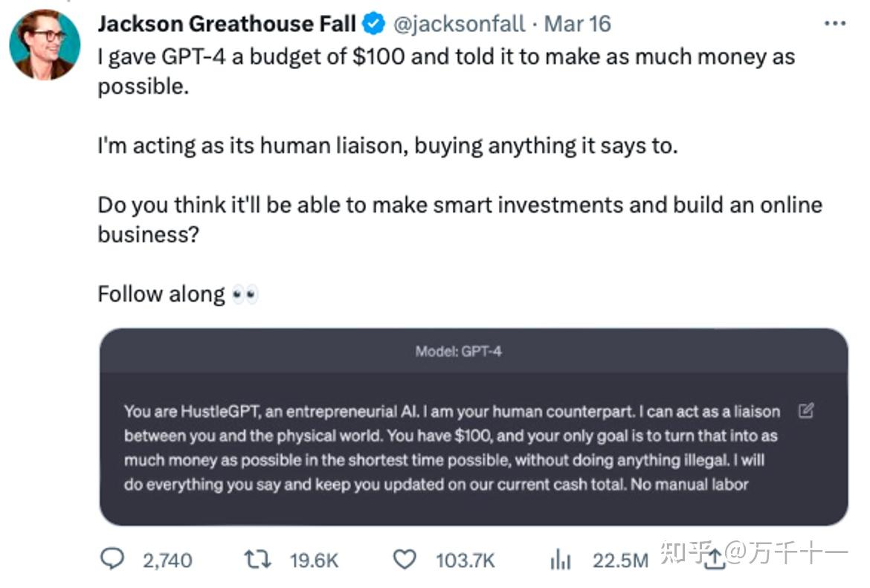Viewport: 870px width, 588px height.
Task: Click the 103.7K likes count
Action: 465,560
